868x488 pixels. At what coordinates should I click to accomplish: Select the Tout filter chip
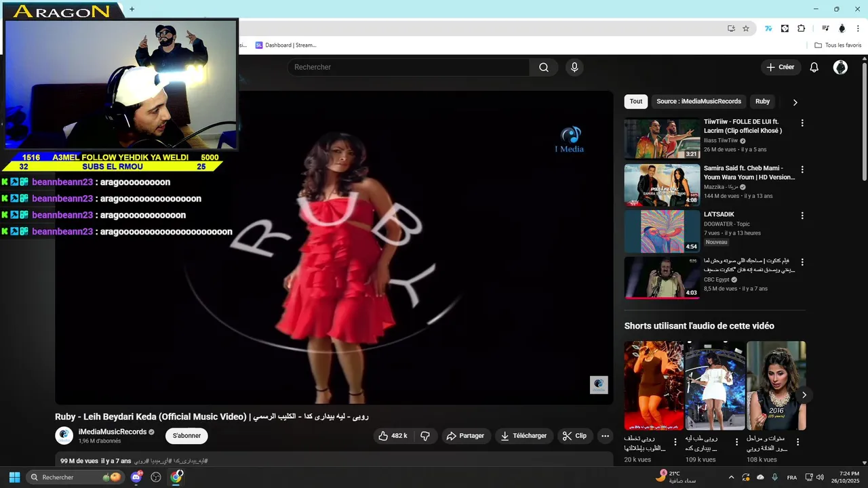[636, 102]
